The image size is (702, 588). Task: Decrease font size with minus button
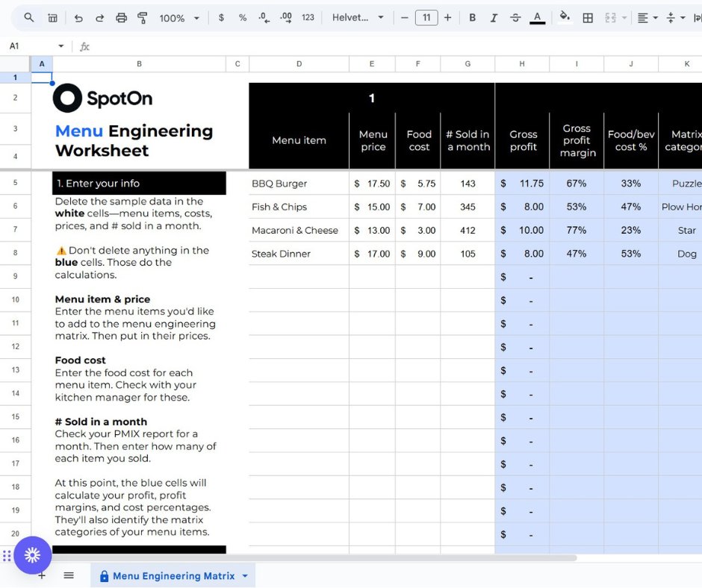[x=404, y=17]
